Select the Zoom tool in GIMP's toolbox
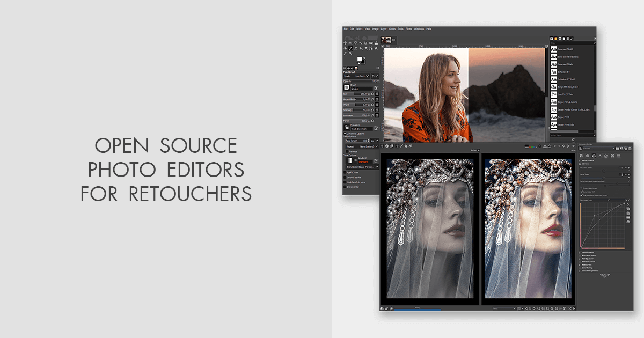Screen dimensions: 644x338 pos(349,53)
